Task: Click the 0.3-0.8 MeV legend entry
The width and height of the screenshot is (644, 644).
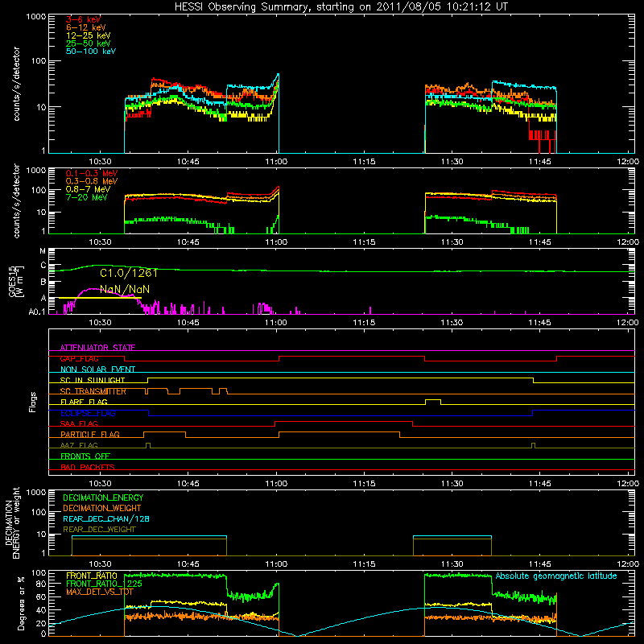Action: tap(92, 181)
